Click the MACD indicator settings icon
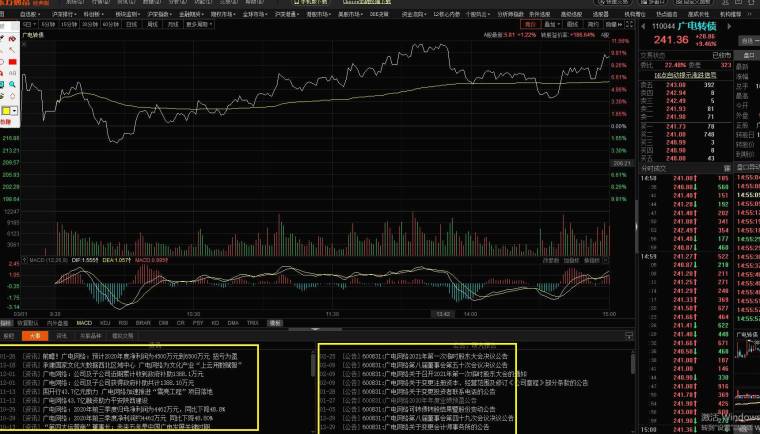The width and height of the screenshot is (760, 434). tap(25, 260)
